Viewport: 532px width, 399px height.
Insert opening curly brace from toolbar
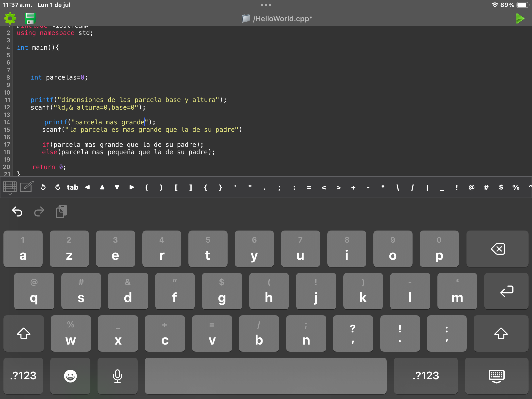pos(206,187)
